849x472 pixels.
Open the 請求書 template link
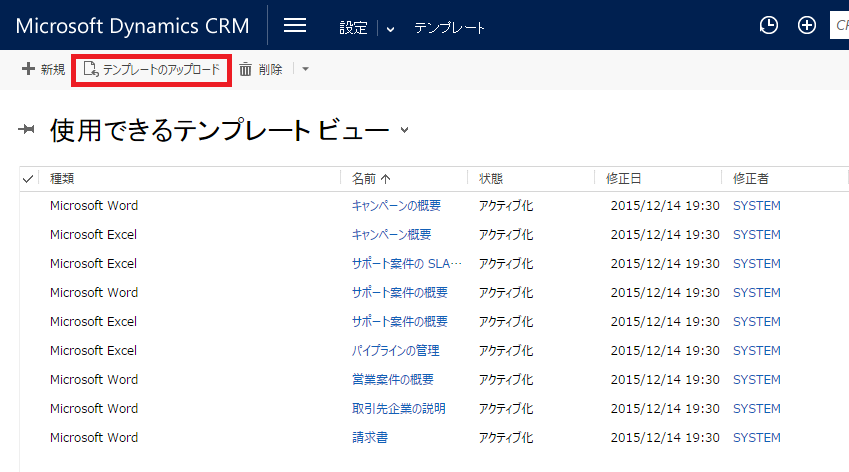(x=370, y=437)
